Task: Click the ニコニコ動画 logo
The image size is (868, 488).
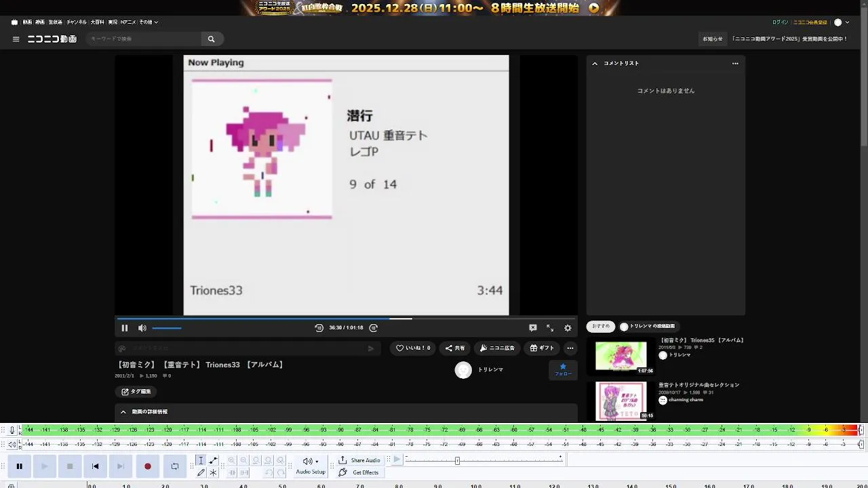Action: (52, 39)
